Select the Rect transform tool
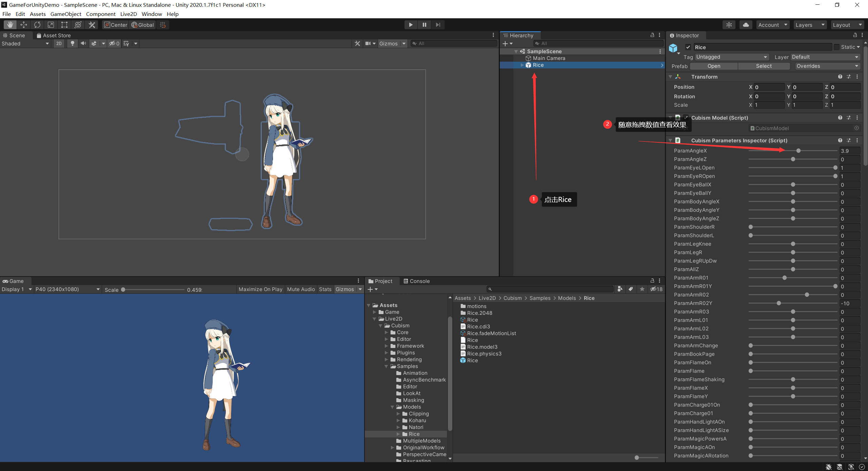Viewport: 868px width, 471px height. (x=64, y=25)
